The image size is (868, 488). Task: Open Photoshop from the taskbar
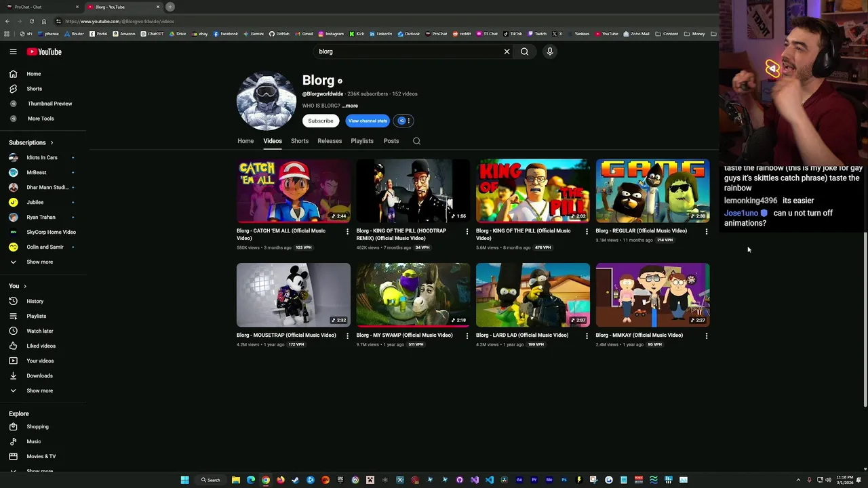point(564,480)
